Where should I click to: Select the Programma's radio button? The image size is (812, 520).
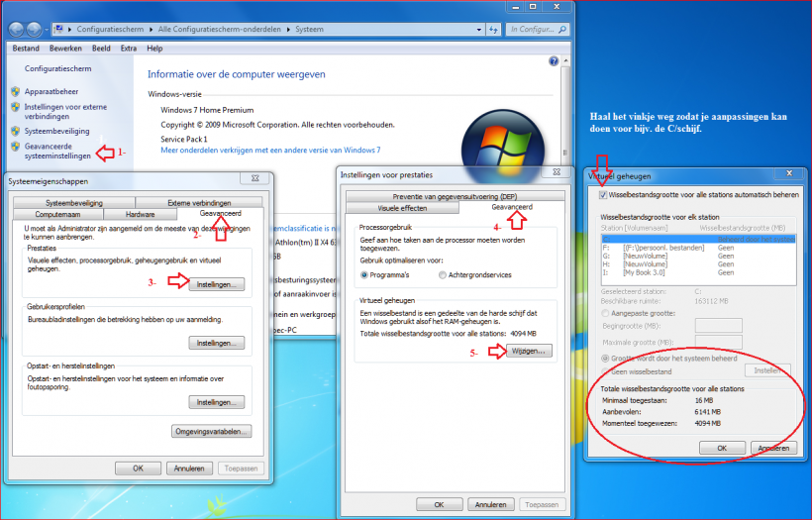coord(364,274)
